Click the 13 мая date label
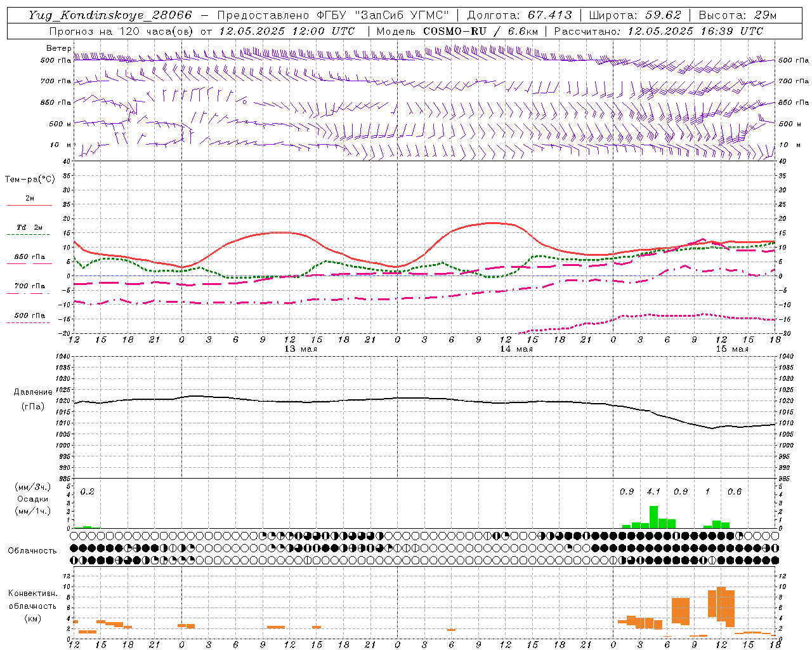Screen dimensions: 812x650 [x=301, y=349]
